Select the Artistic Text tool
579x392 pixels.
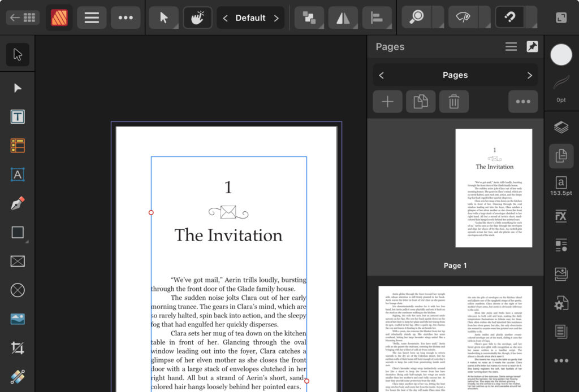(18, 175)
